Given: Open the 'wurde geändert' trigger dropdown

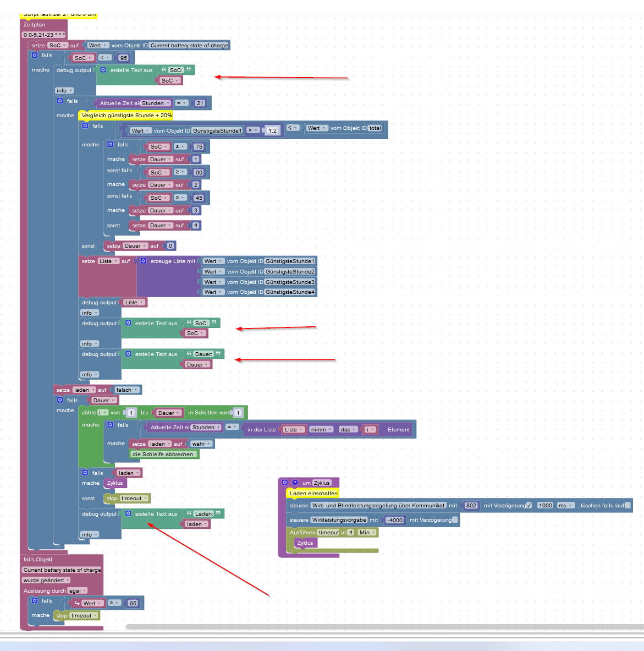Looking at the screenshot, I should tap(47, 581).
